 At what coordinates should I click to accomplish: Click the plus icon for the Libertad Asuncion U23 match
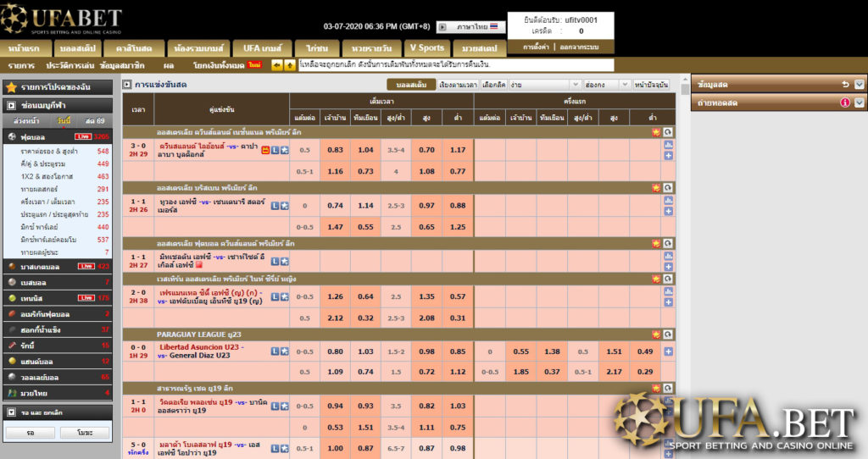click(668, 351)
